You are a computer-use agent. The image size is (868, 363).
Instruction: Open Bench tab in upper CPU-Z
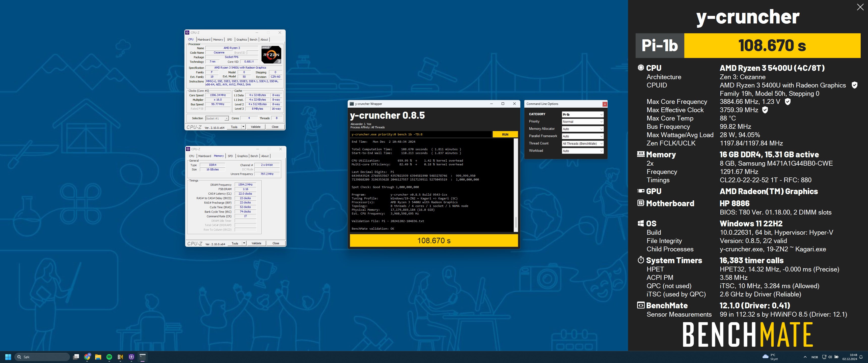[x=253, y=40]
